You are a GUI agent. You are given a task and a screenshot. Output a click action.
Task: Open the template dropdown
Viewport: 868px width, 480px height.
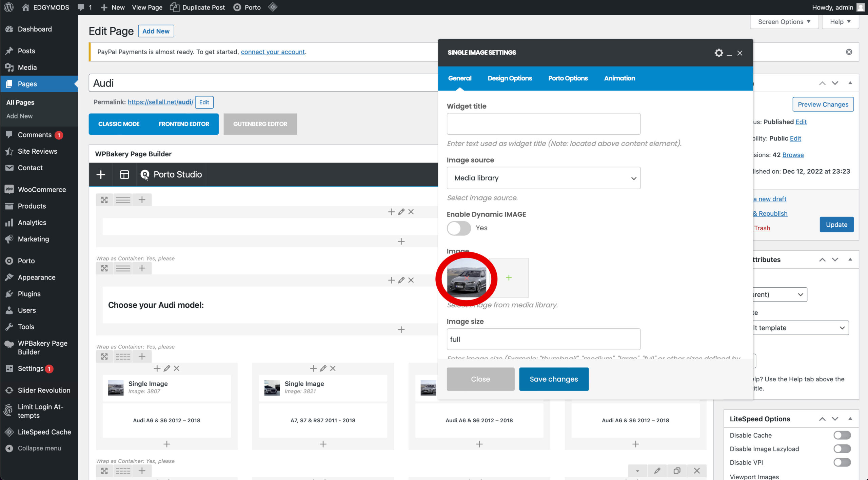(801, 328)
